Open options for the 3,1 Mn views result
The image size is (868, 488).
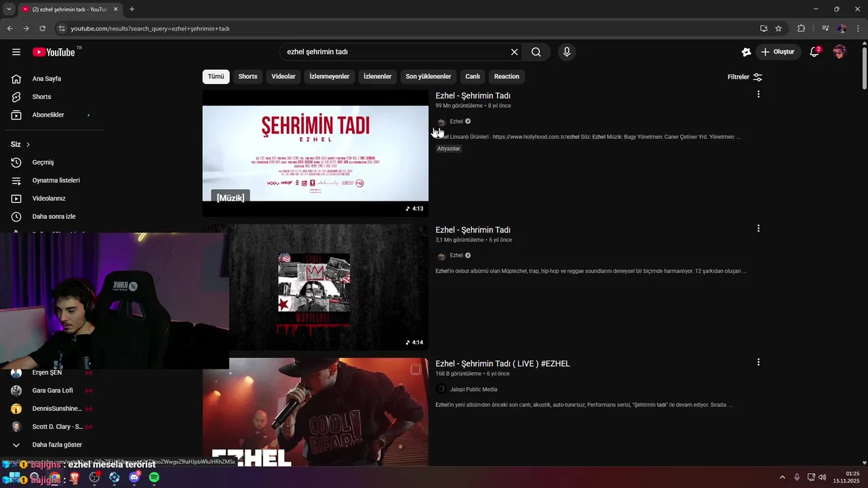[x=758, y=228]
